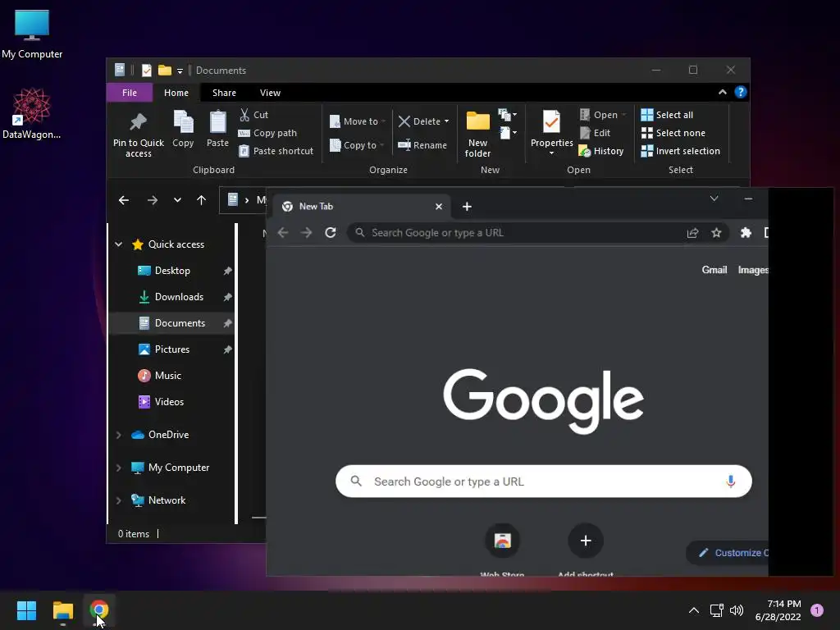The image size is (840, 630).
Task: Bookmark this tab with the star icon
Action: pos(716,232)
